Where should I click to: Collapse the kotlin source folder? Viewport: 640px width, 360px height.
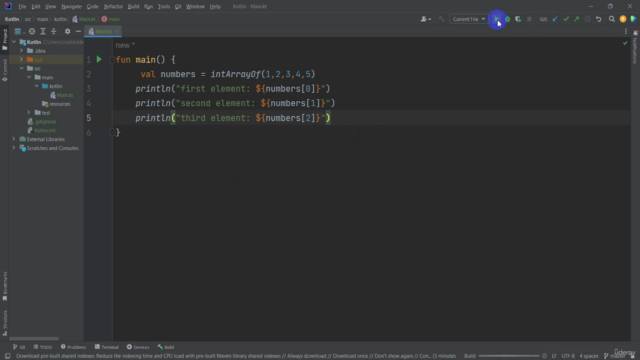pos(37,86)
